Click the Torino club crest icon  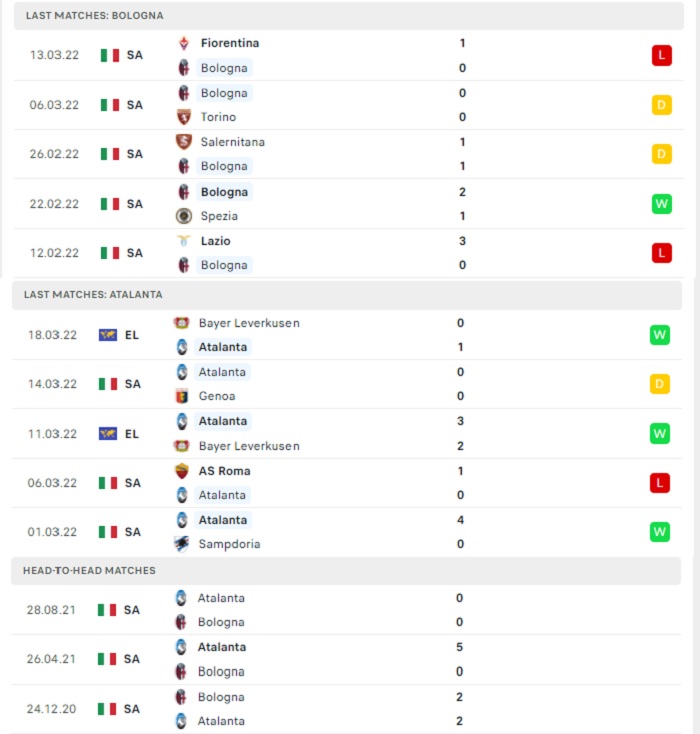point(184,117)
